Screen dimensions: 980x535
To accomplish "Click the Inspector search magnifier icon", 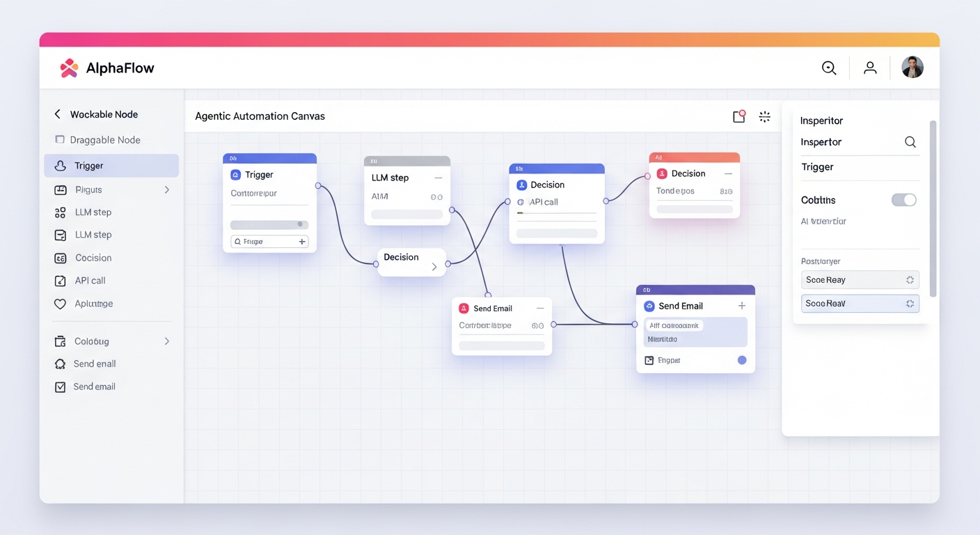I will 910,142.
